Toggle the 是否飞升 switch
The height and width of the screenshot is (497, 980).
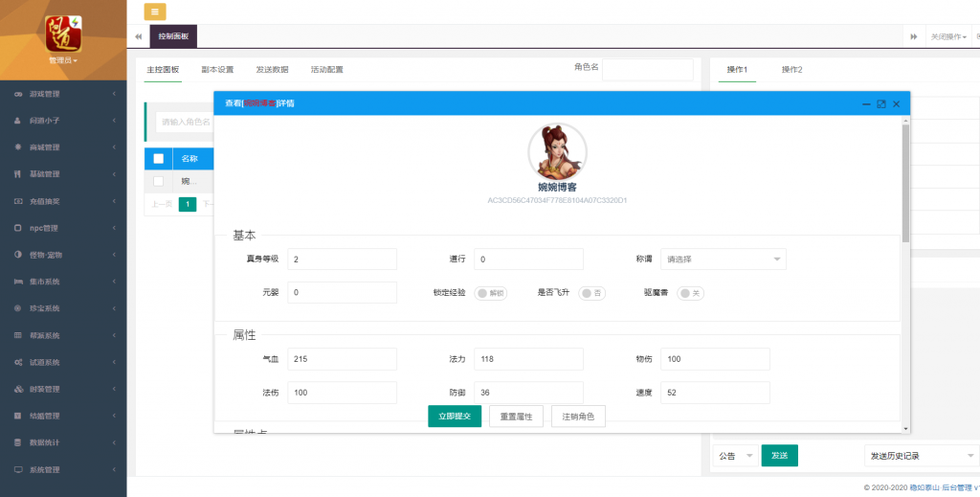[x=591, y=293]
